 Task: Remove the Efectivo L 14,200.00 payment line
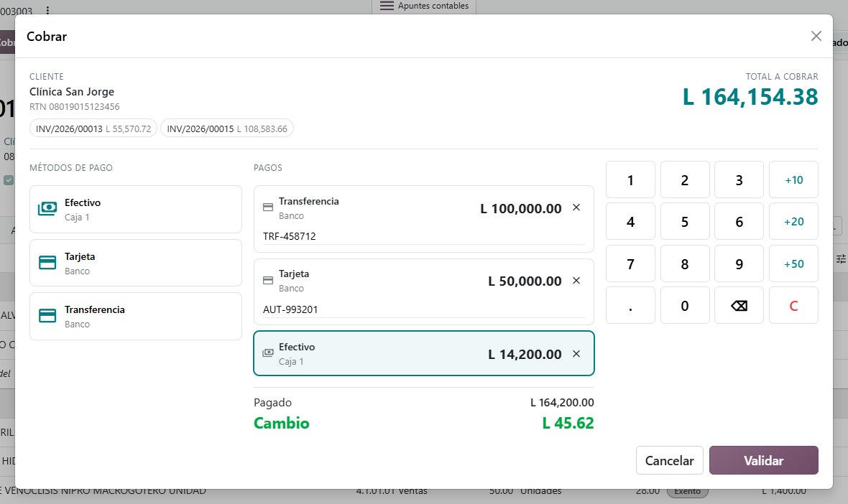pos(576,354)
